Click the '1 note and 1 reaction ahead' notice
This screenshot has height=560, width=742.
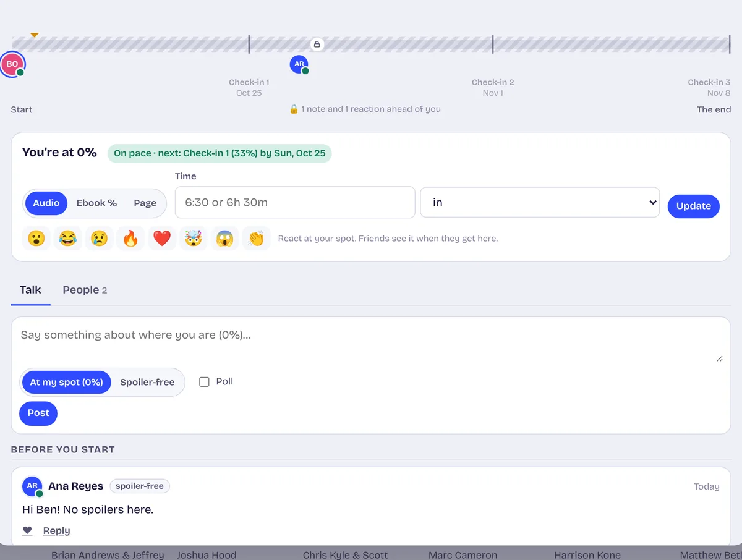[x=365, y=109]
